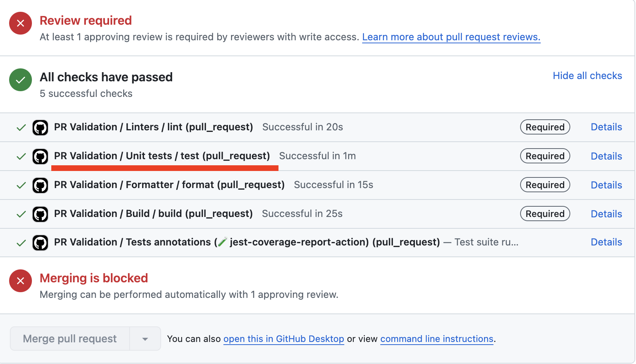636x364 pixels.
Task: Open Details for the Unit tests check
Action: pyautogui.click(x=606, y=156)
